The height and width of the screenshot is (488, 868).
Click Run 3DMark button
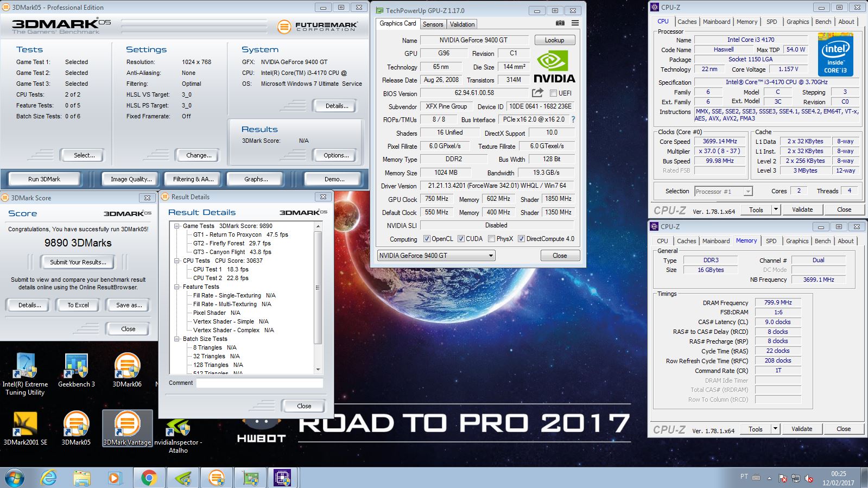point(44,179)
